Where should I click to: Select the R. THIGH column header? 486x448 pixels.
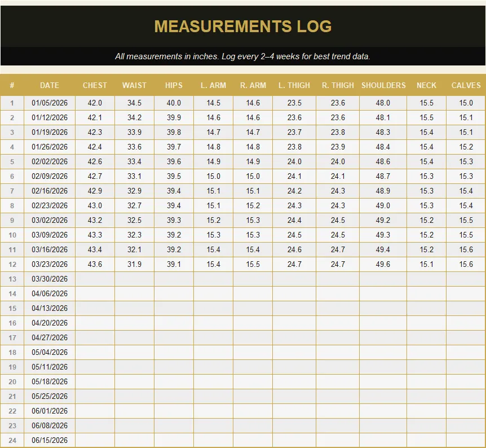click(x=338, y=85)
